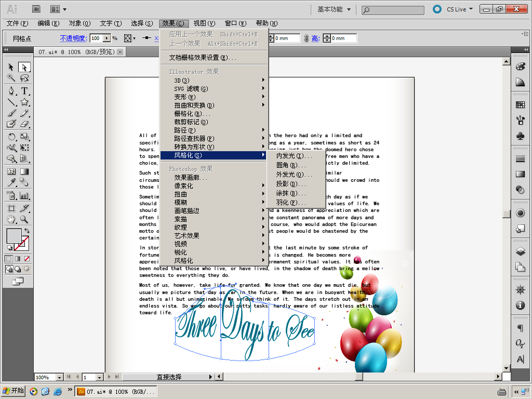This screenshot has width=532, height=399.
Task: Choose 羽化 from the submenu
Action: 296,203
